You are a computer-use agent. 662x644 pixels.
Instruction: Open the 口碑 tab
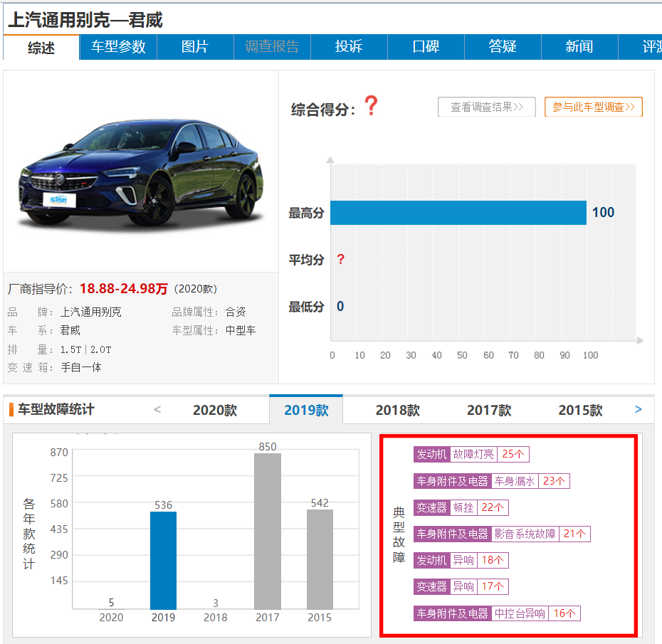[426, 47]
